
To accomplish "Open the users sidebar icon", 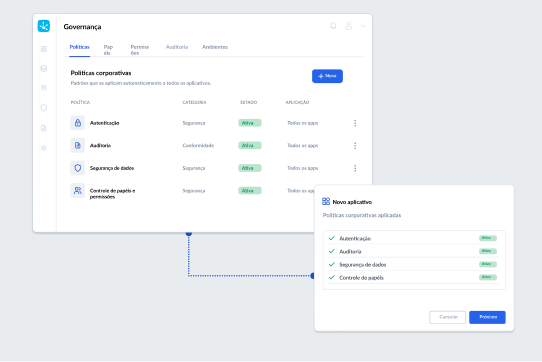I will click(x=44, y=88).
